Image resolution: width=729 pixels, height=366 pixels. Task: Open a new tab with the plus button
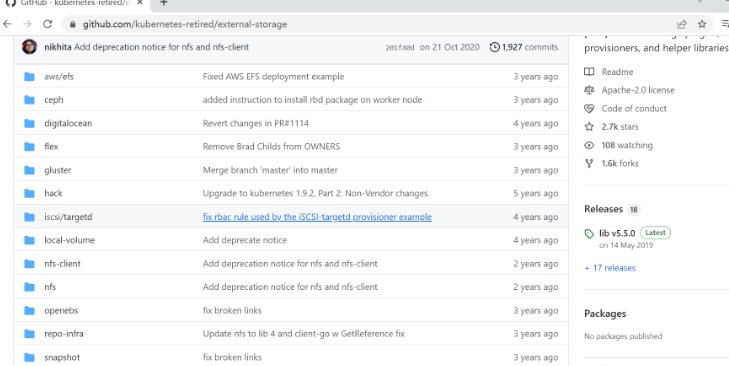(163, 2)
